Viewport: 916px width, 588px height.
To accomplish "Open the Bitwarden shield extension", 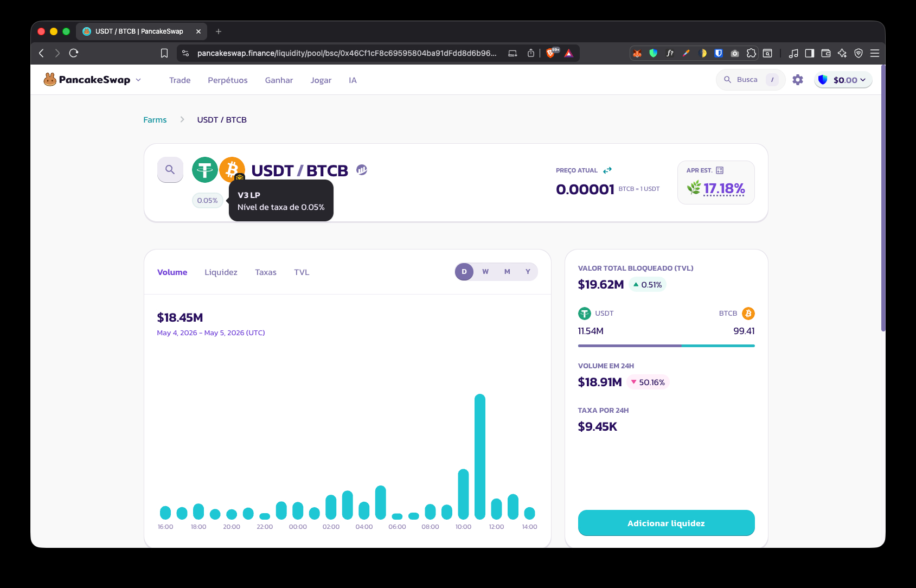I will coord(719,53).
